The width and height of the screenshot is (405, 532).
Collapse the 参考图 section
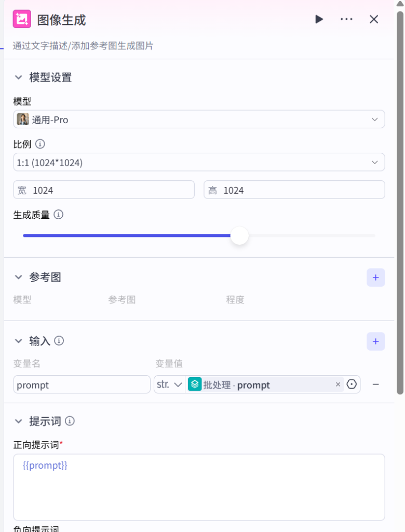pos(19,277)
